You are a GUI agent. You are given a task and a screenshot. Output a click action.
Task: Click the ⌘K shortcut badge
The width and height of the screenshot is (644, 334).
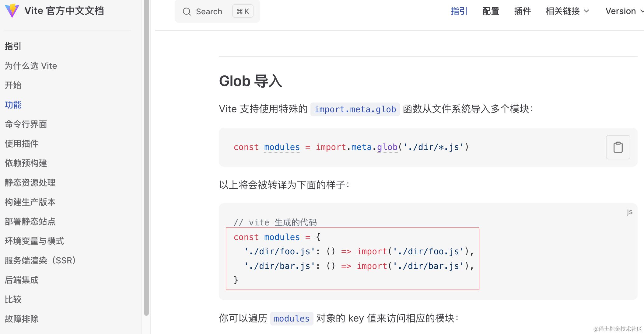point(243,12)
